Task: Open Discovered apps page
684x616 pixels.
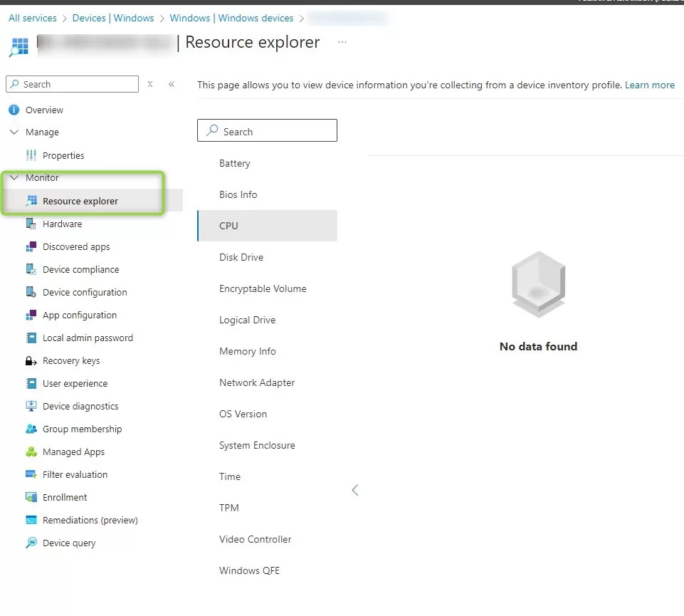Action: tap(76, 246)
